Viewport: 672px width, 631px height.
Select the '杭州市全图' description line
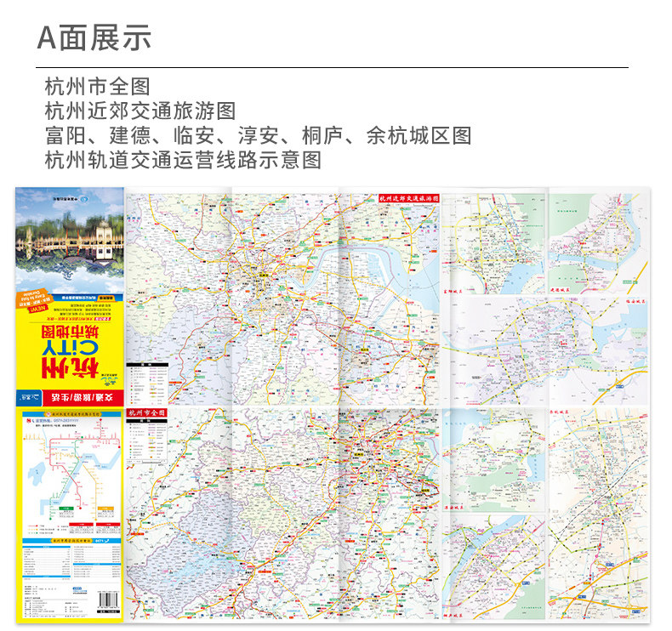point(97,87)
